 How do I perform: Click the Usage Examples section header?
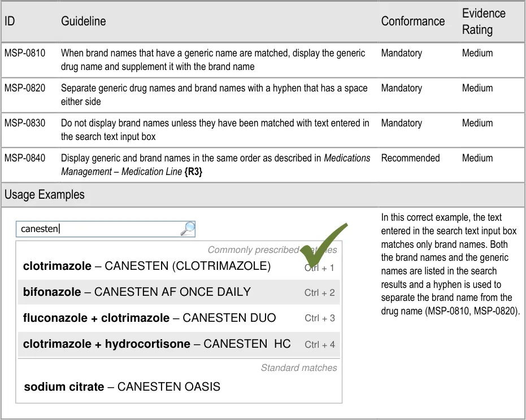pos(45,195)
